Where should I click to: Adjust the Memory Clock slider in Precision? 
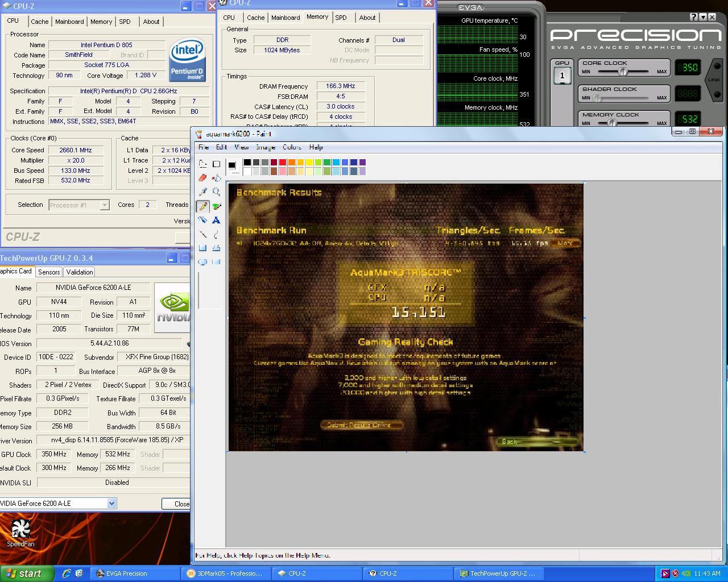(612, 123)
